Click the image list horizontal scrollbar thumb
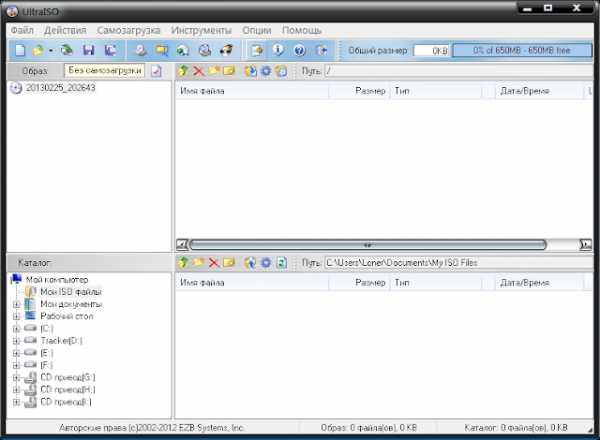This screenshot has height=440, width=600. point(368,244)
